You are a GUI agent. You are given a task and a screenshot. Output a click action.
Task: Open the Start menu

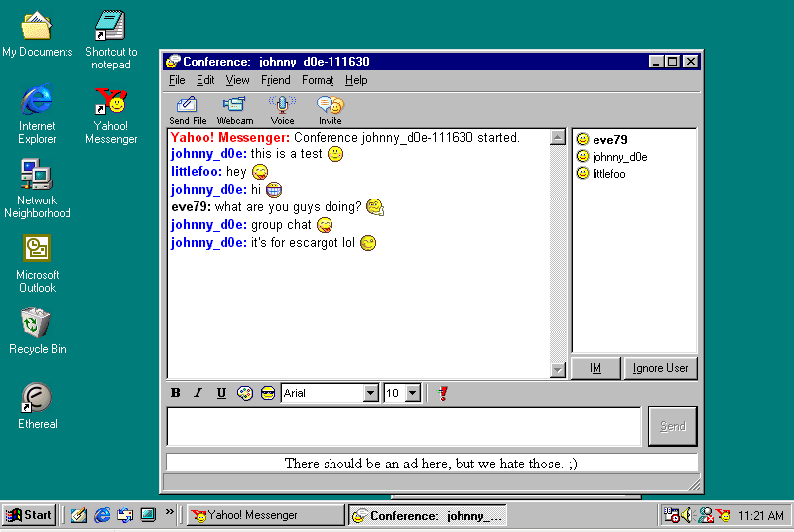[x=29, y=515]
